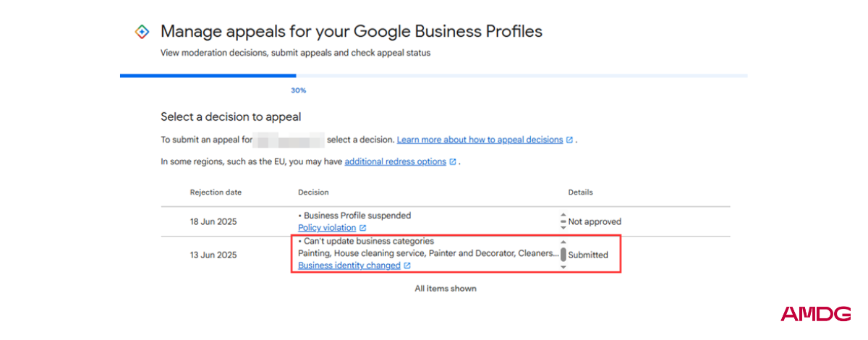This screenshot has width=868, height=340.
Task: Click external-link icon beside Policy violation
Action: (x=362, y=229)
